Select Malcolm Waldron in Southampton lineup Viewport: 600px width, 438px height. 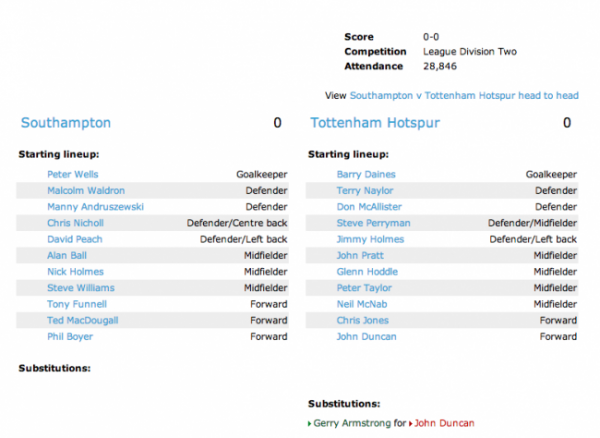pyautogui.click(x=86, y=191)
